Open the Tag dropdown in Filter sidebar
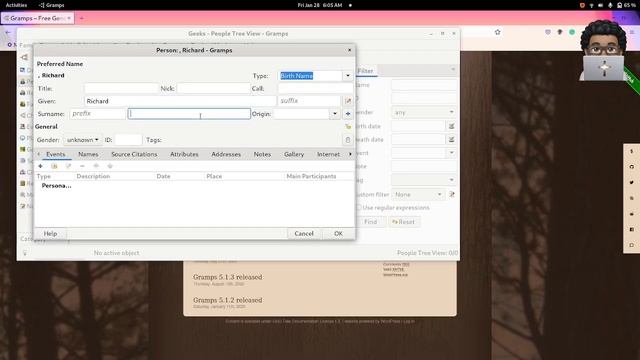The height and width of the screenshot is (360, 640). coord(424,180)
